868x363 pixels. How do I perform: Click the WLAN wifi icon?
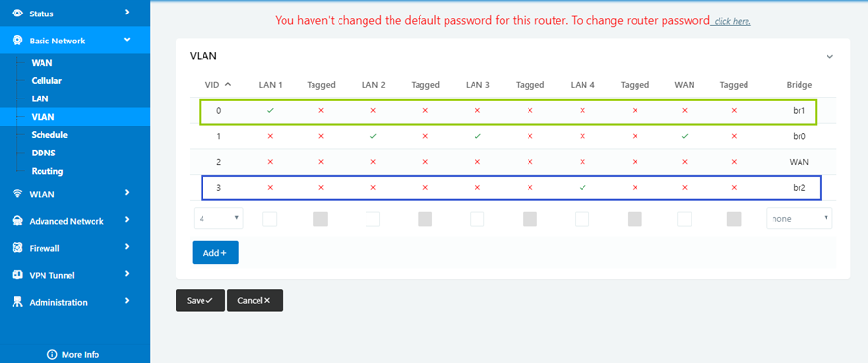click(x=17, y=194)
